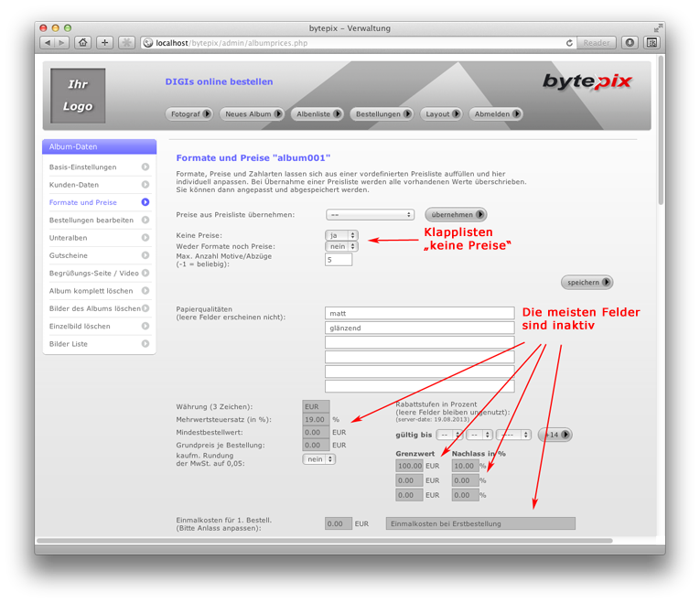Click the 'Max. Anzahl Motive/Abzüge' input field

tap(339, 260)
